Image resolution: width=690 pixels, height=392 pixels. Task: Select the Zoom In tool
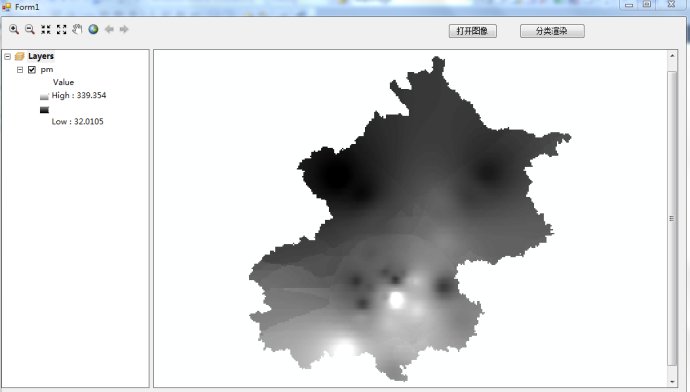14,29
